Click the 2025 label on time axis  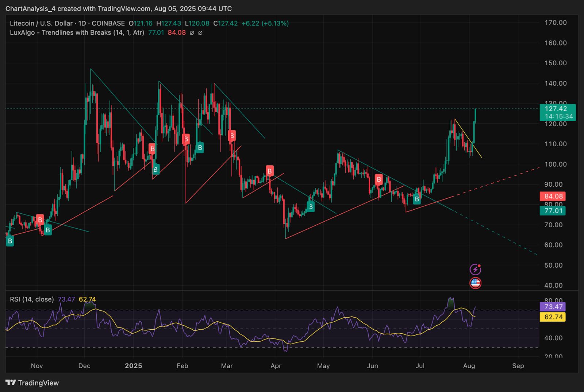tap(134, 366)
